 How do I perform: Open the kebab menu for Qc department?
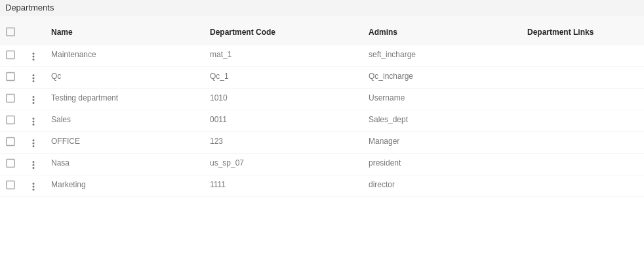click(33, 78)
